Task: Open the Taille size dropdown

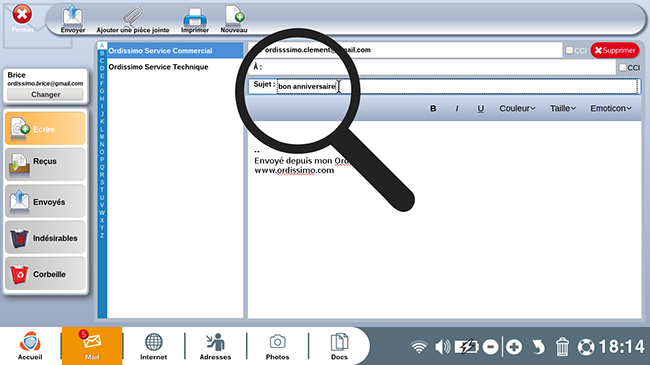Action: [x=563, y=108]
